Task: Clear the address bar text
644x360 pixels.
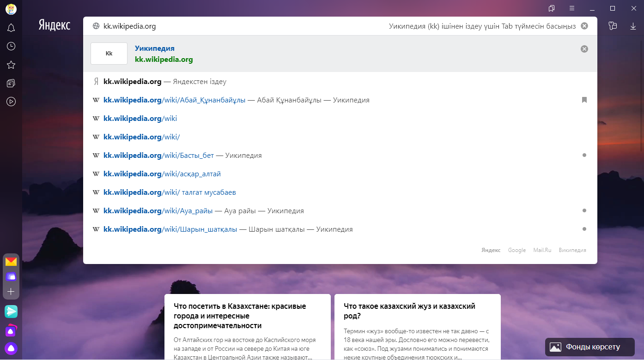Action: pos(584,26)
